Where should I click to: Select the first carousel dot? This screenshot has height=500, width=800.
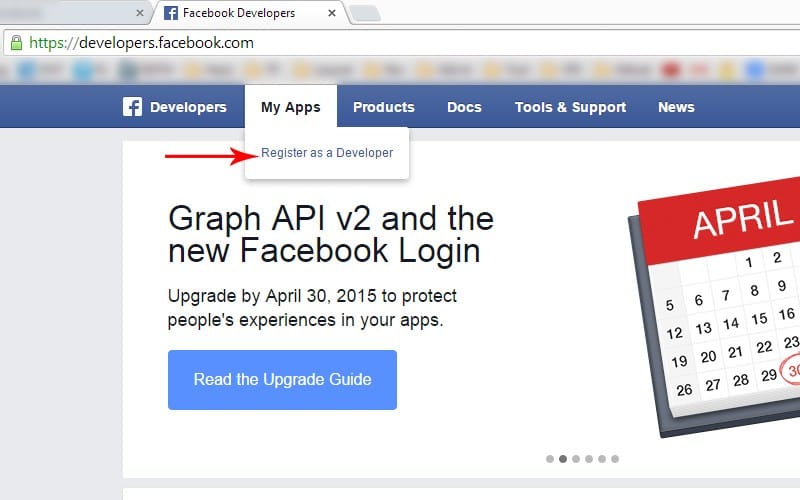[x=549, y=459]
